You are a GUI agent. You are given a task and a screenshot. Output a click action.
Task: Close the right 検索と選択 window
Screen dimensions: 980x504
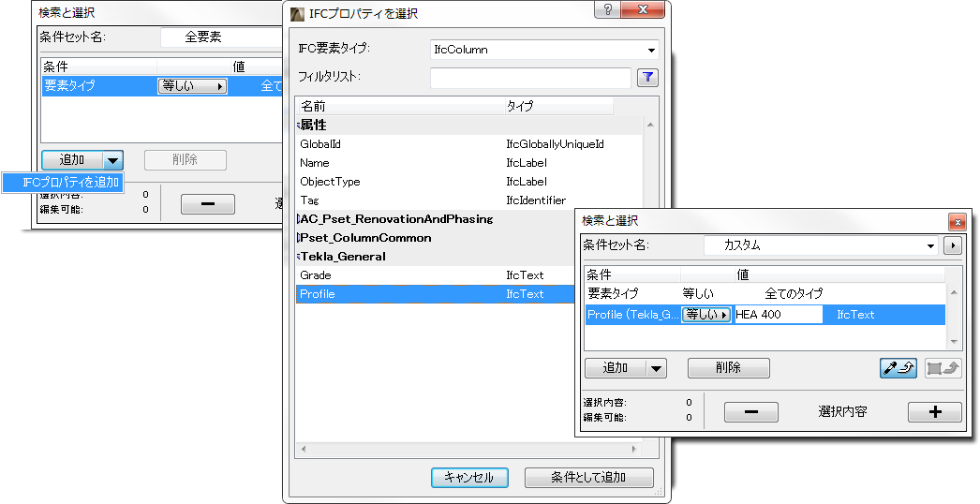957,221
